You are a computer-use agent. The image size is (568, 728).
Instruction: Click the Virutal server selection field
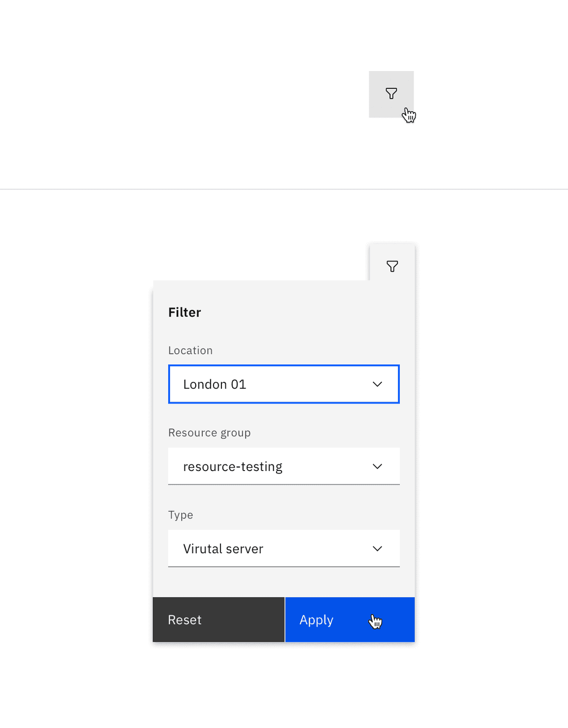click(247, 548)
